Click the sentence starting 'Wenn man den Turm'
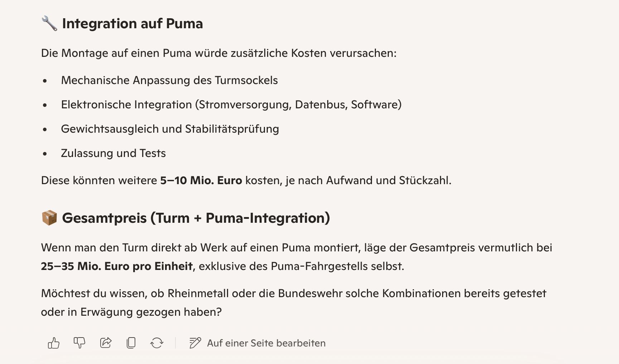The height and width of the screenshot is (364, 619). pyautogui.click(x=296, y=248)
